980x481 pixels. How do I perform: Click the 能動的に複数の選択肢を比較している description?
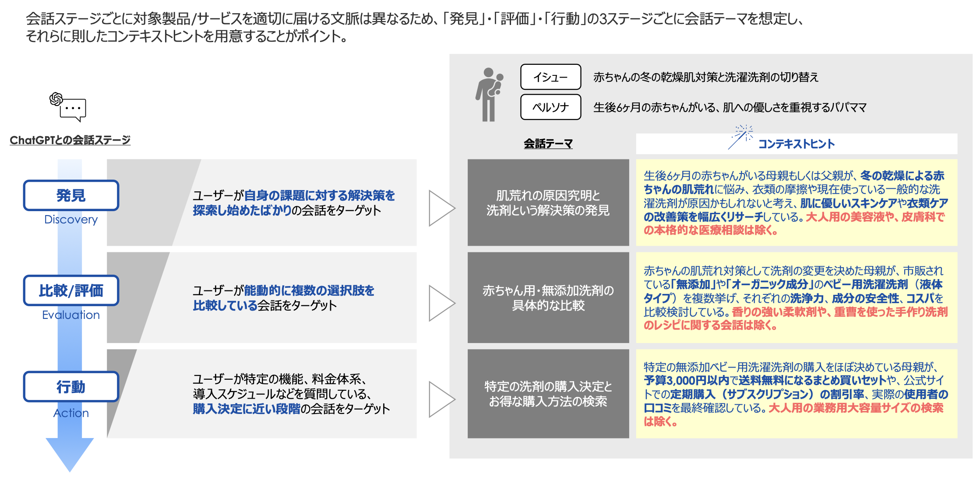[x=284, y=298]
